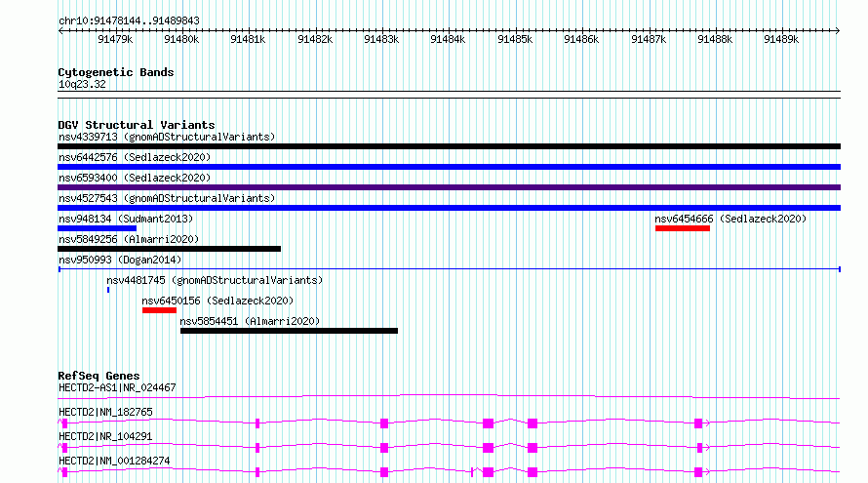Select the black nsv5854451 Almarri2020 bar
Viewport: 868px width, 483px height.
[289, 331]
